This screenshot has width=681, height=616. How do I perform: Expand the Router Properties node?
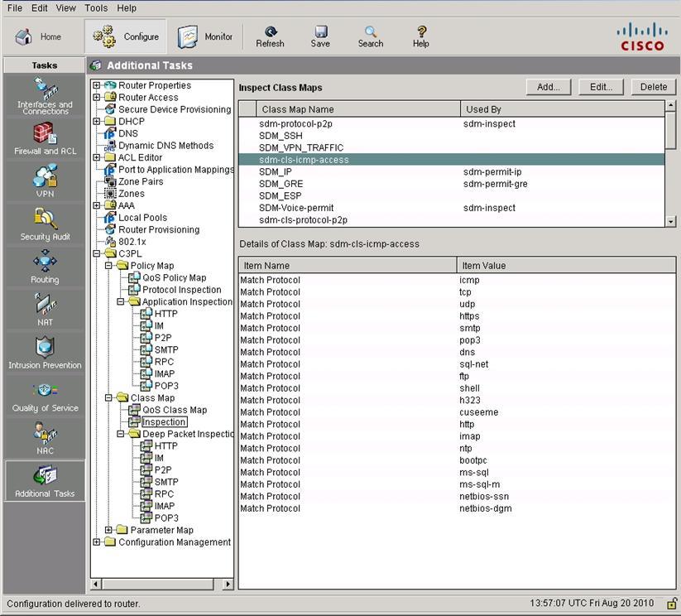[x=97, y=85]
